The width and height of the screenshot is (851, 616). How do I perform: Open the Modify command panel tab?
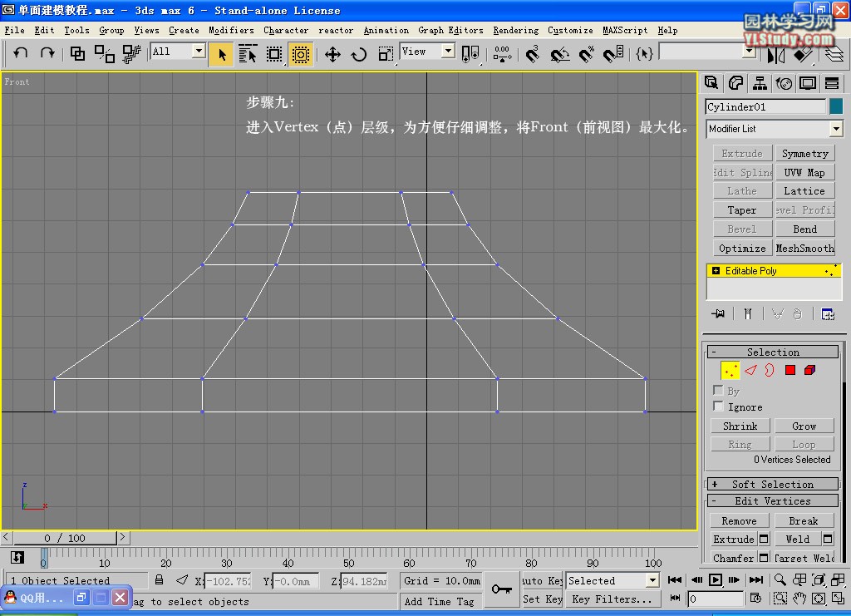tap(735, 83)
